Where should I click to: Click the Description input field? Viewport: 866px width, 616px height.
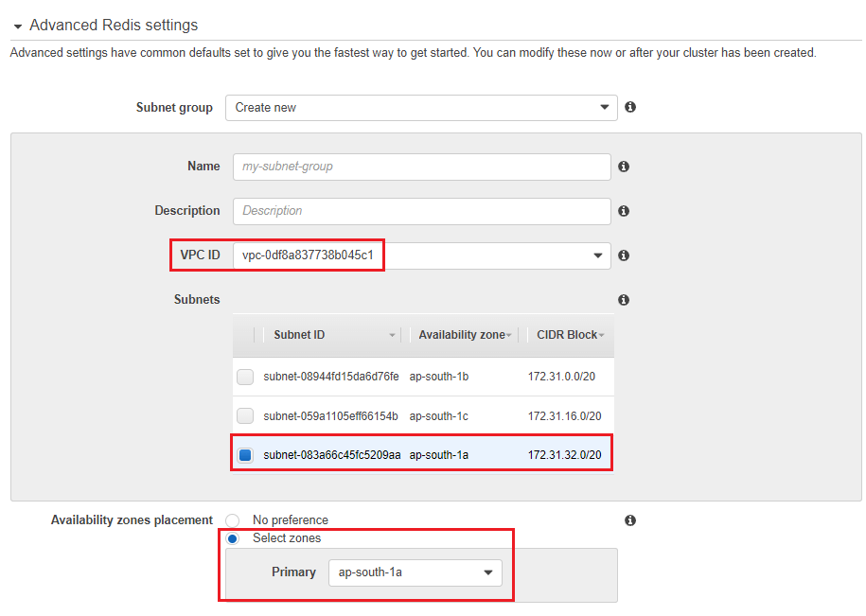pos(422,211)
